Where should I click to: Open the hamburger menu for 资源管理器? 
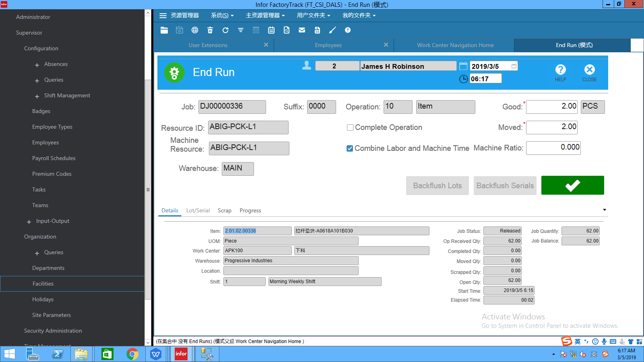(x=163, y=16)
